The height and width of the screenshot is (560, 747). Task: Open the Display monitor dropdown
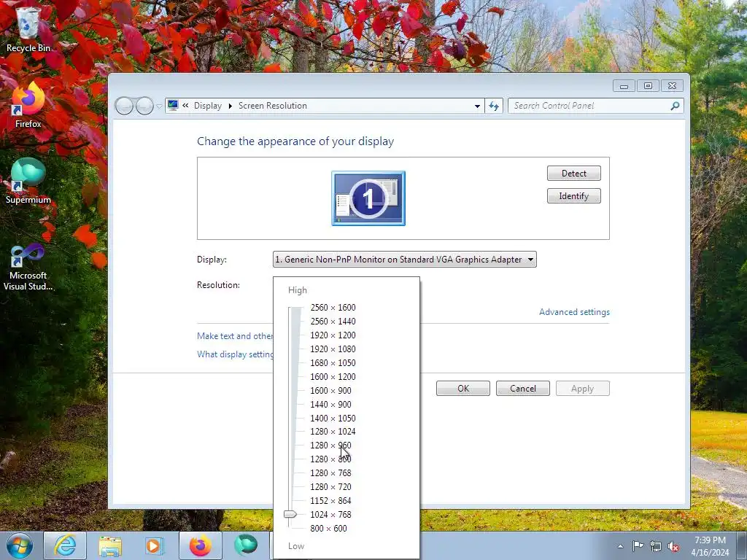404,260
